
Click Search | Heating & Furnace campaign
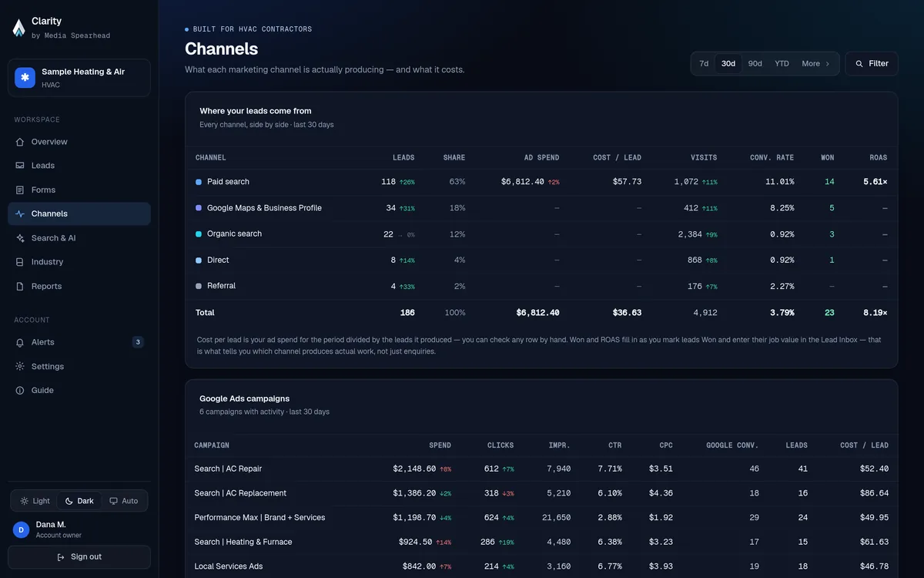(243, 542)
